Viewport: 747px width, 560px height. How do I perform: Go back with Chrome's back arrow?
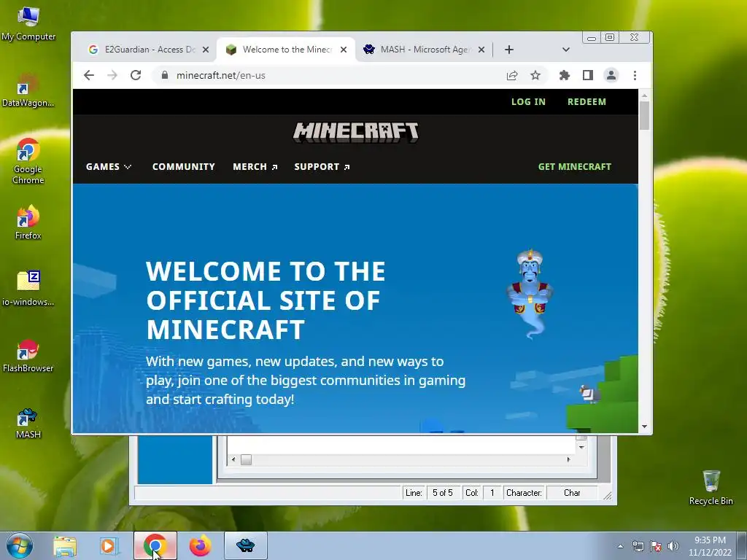(x=88, y=75)
